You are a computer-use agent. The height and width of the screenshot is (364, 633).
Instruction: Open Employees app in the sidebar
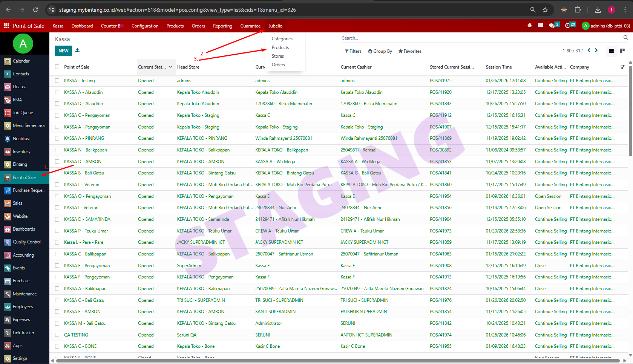tap(25, 307)
